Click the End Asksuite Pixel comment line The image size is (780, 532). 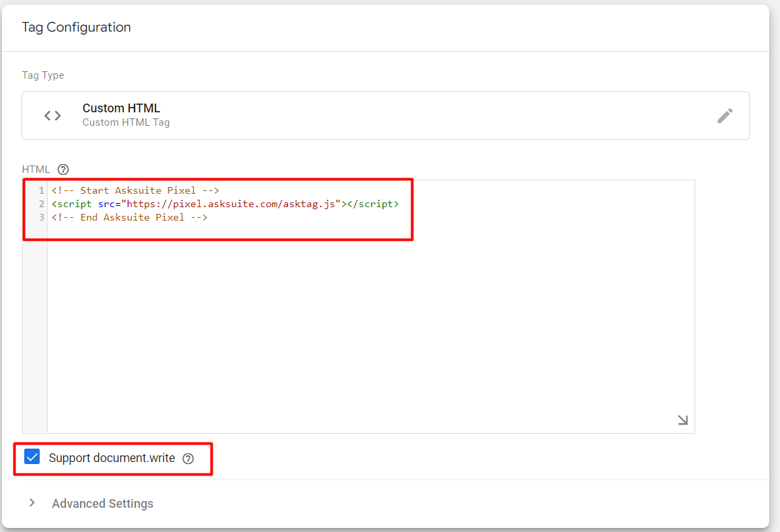click(x=129, y=217)
